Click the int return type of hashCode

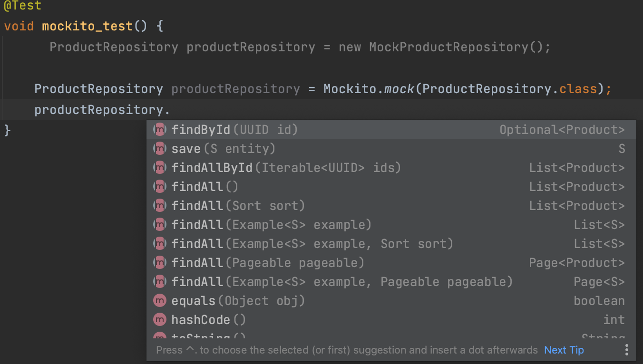tap(614, 320)
